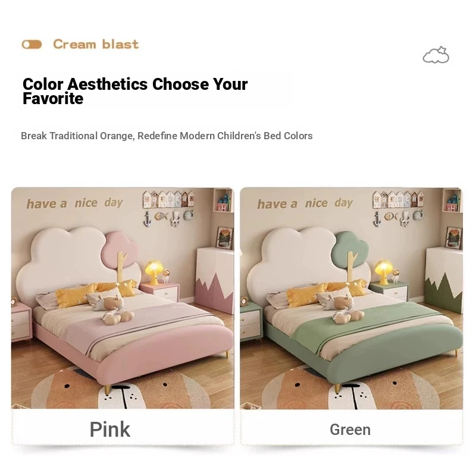Click the fish wall decoration in green room

(391, 216)
